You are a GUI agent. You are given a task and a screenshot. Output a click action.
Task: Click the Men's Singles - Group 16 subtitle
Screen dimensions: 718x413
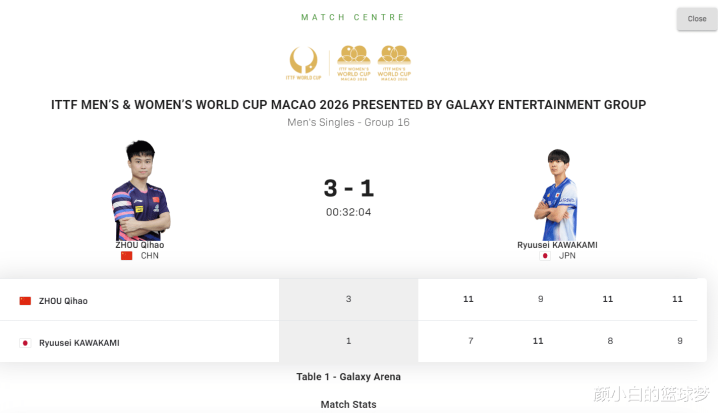pos(348,123)
